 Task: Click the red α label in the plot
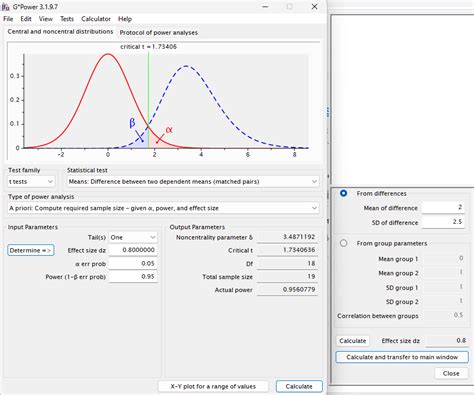click(169, 130)
